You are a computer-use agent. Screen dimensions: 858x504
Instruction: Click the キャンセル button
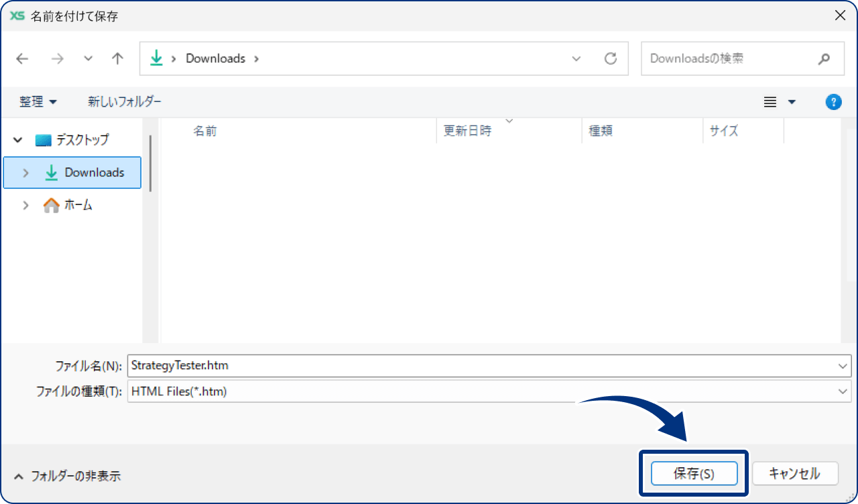[794, 474]
